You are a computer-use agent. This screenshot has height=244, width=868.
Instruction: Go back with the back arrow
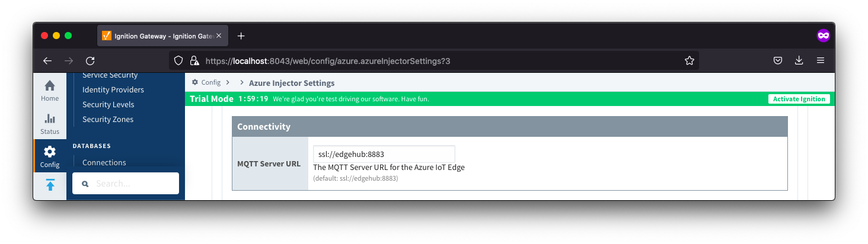point(47,60)
